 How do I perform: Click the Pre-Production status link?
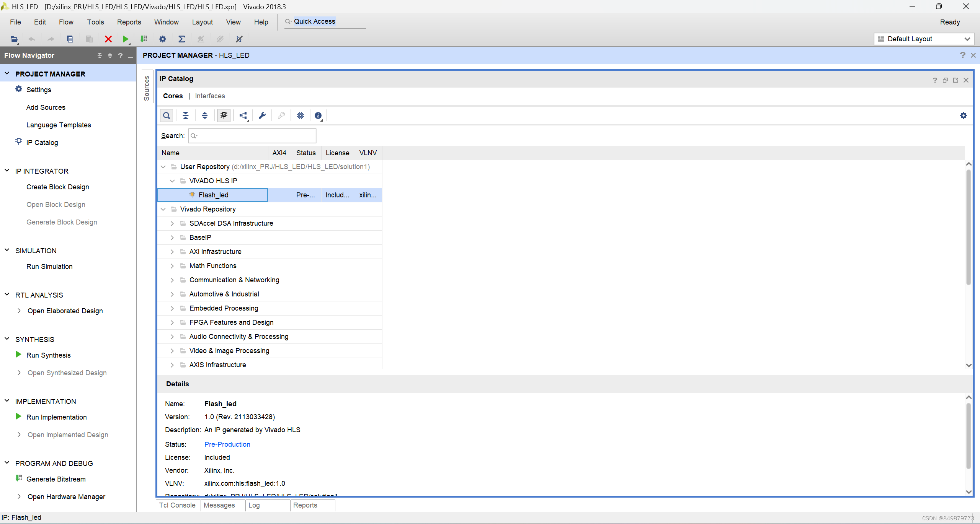point(227,444)
